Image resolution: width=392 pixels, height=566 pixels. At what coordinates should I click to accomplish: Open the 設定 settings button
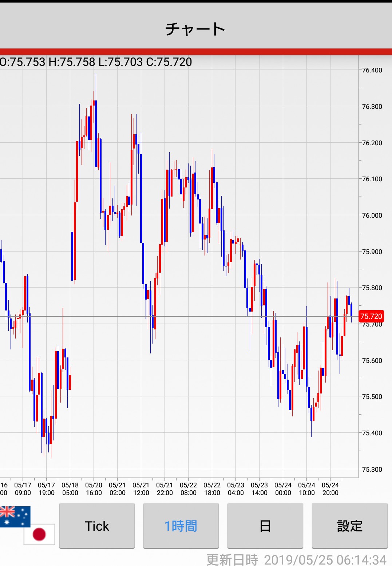349,526
